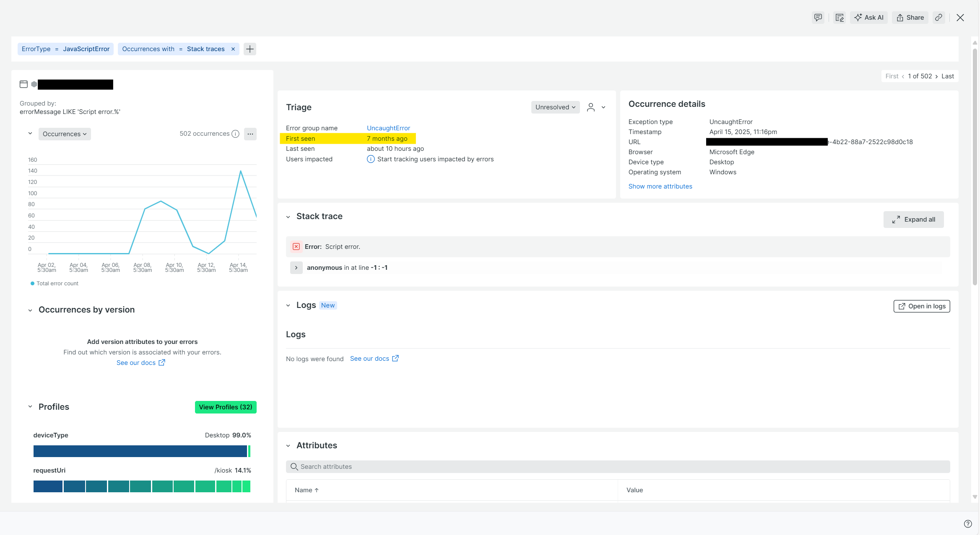980x535 pixels.
Task: Click the notes edit icon in top bar
Action: [840, 18]
